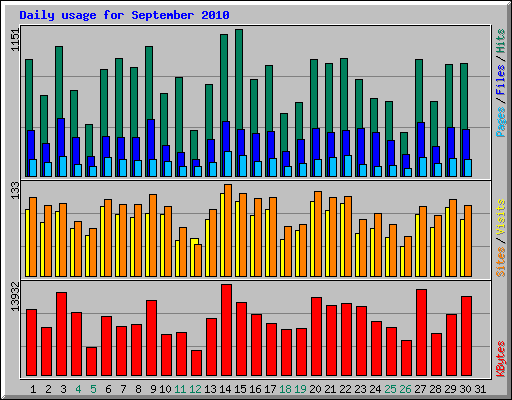Click the cyan pages bar for day 14
Screen dimensions: 512x400
click(228, 164)
